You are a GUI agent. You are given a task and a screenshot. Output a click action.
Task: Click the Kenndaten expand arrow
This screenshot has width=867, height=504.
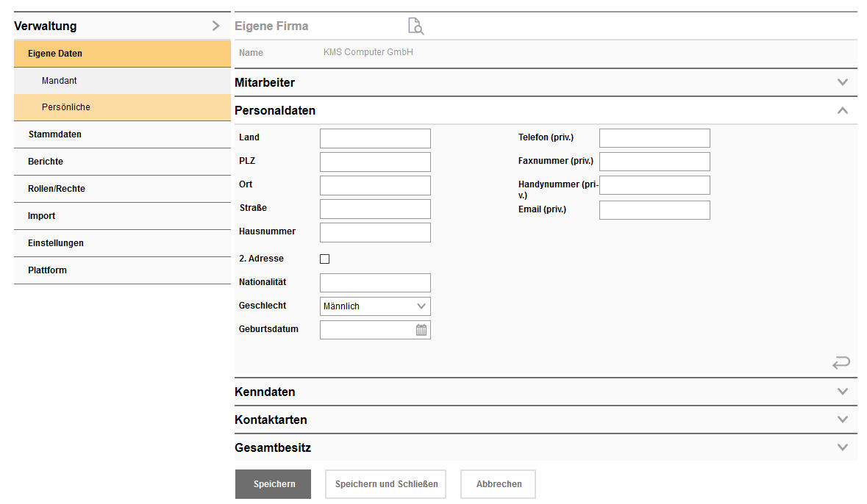pos(842,392)
